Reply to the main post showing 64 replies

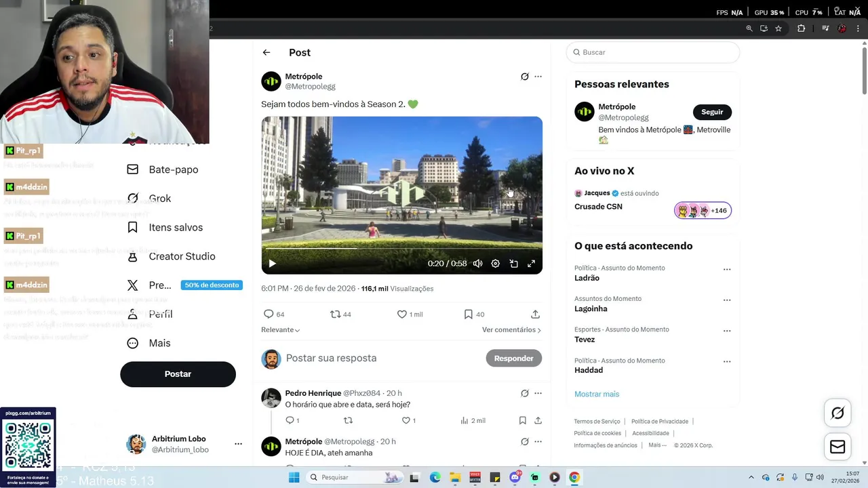(273, 314)
